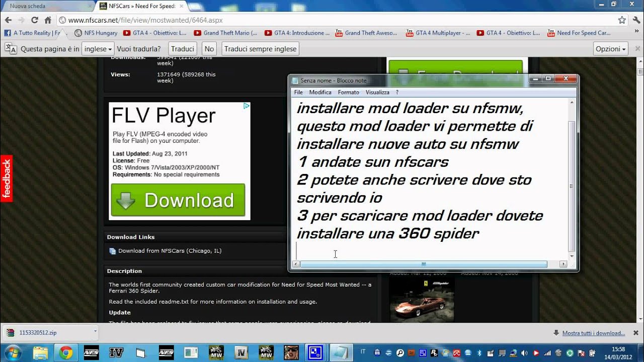Click the Notepad vertical scroll down arrow
644x362 pixels.
tap(571, 255)
